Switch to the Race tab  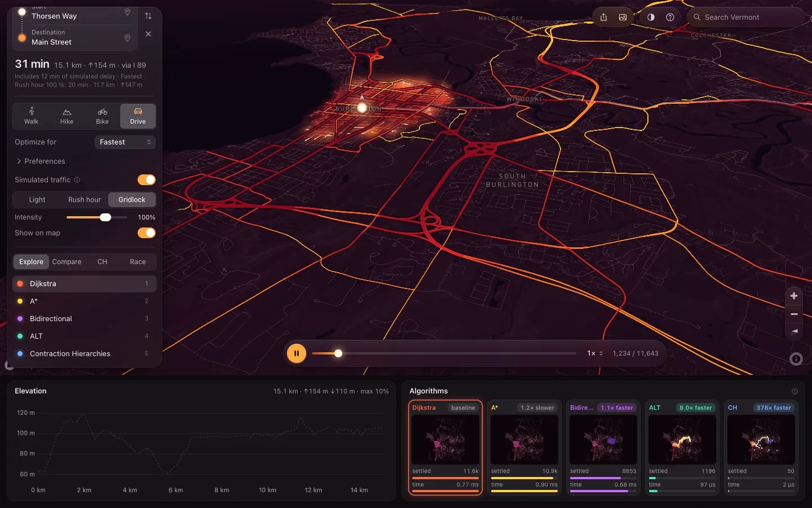click(138, 262)
